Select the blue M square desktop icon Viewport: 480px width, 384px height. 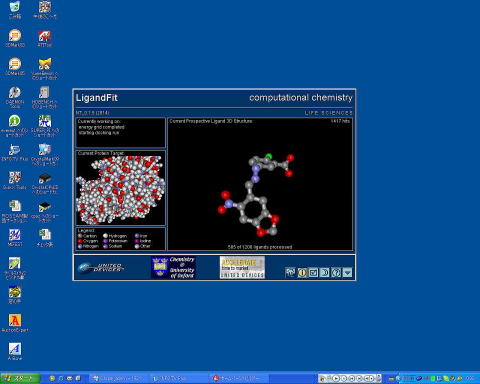click(15, 237)
